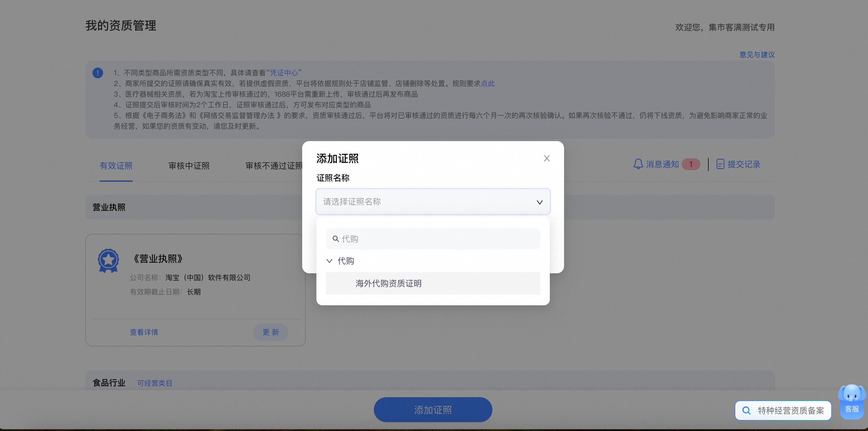Open 提交记录 link
This screenshot has width=868, height=431.
pyautogui.click(x=744, y=164)
